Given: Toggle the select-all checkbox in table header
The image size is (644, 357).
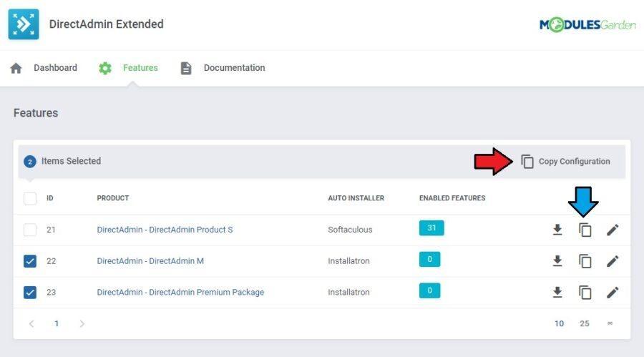Looking at the screenshot, I should coord(30,198).
